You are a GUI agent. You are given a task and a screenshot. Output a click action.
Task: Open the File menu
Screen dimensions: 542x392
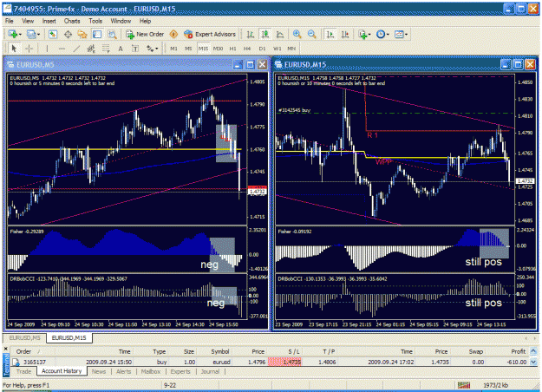pos(10,21)
